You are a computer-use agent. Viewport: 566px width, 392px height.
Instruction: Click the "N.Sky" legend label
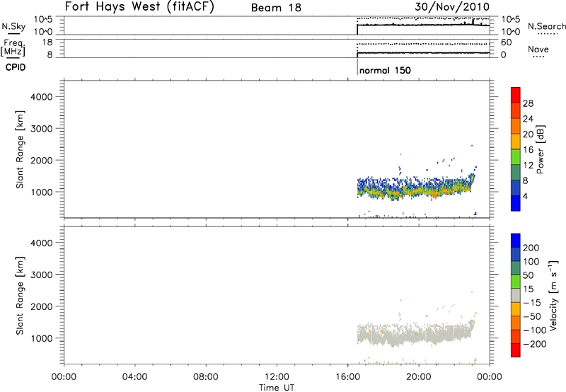coord(13,26)
